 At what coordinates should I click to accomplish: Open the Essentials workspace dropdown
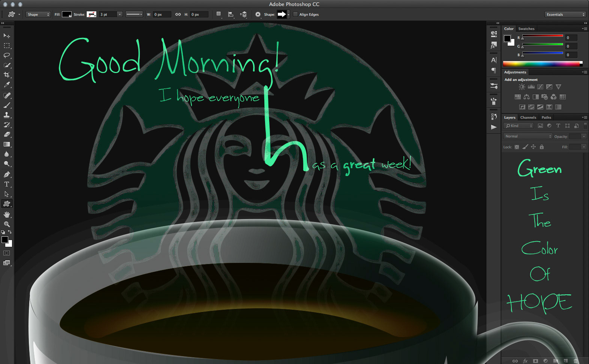coord(565,15)
